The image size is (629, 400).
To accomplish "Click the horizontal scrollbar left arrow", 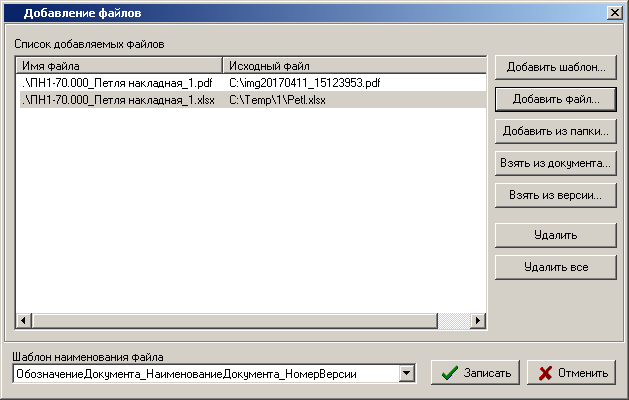I will pyautogui.click(x=23, y=320).
